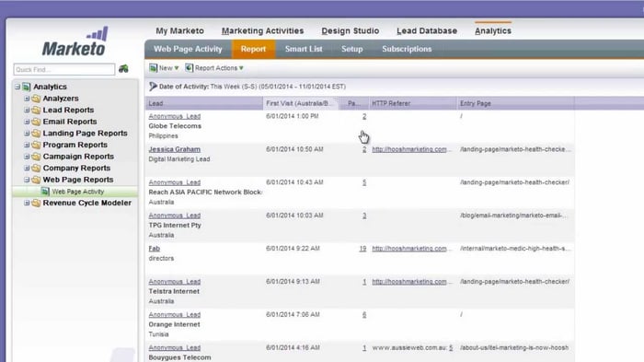This screenshot has height=362, width=644.
Task: Click the Revenue Cycle Modeler folder icon
Action: pyautogui.click(x=36, y=203)
